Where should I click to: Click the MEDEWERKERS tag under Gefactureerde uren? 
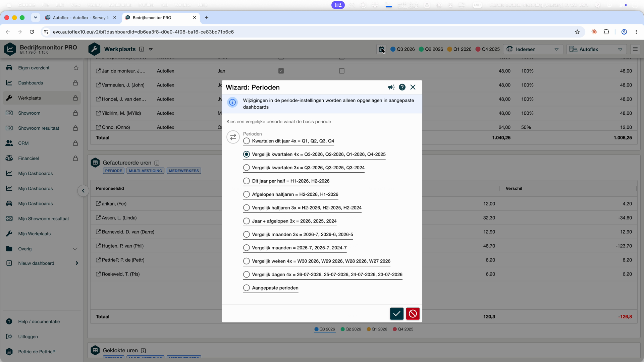pyautogui.click(x=184, y=171)
